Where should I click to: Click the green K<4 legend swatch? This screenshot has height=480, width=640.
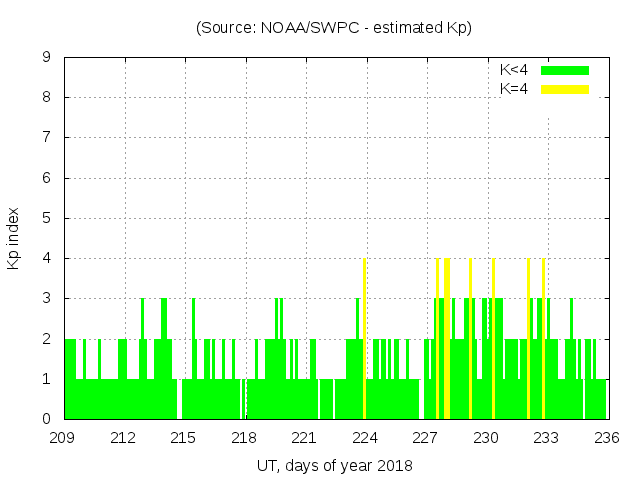pyautogui.click(x=565, y=70)
